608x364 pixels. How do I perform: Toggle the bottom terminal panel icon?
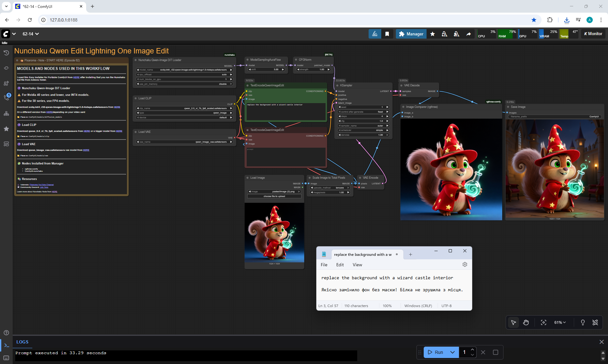(6, 345)
